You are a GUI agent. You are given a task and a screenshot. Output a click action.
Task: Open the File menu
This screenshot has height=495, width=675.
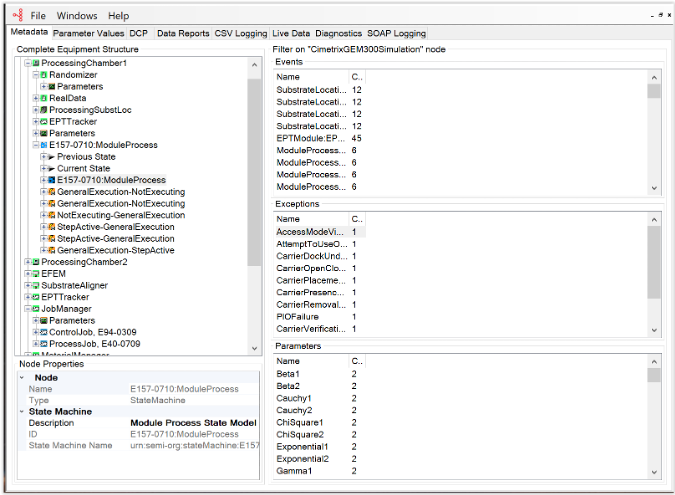pos(38,16)
